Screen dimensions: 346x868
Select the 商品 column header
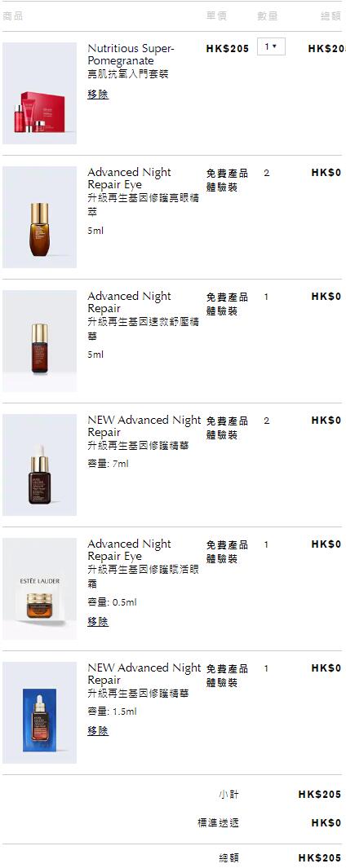[13, 16]
